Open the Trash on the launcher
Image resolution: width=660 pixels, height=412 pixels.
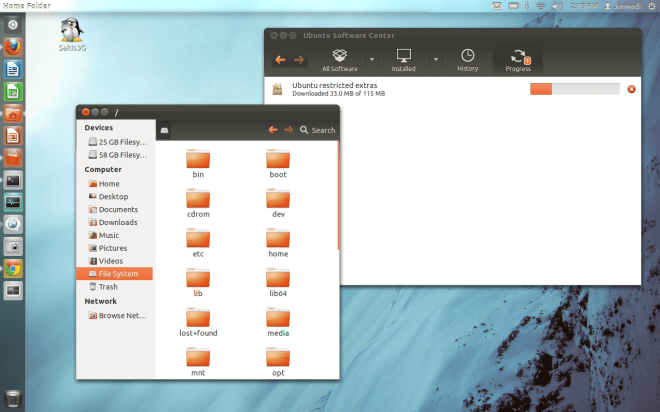pos(13,398)
